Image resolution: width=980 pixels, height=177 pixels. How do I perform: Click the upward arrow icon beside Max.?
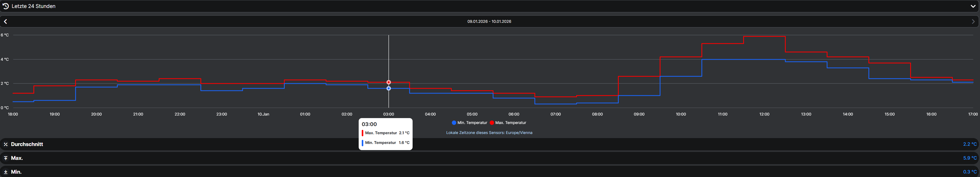tap(6, 158)
